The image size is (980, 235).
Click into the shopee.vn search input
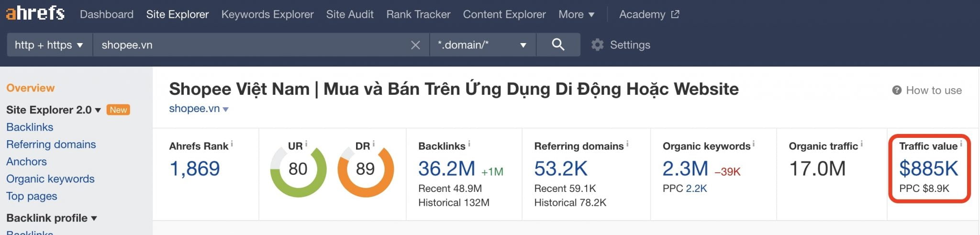pos(249,45)
